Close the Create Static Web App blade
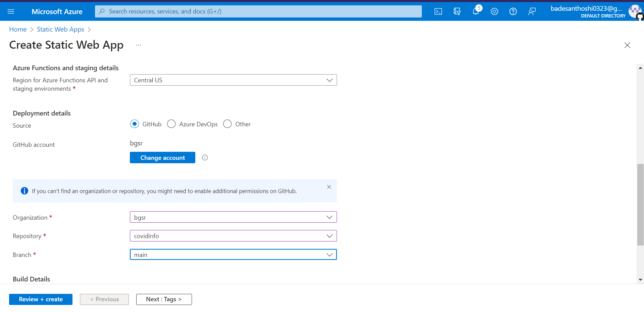 click(x=627, y=45)
